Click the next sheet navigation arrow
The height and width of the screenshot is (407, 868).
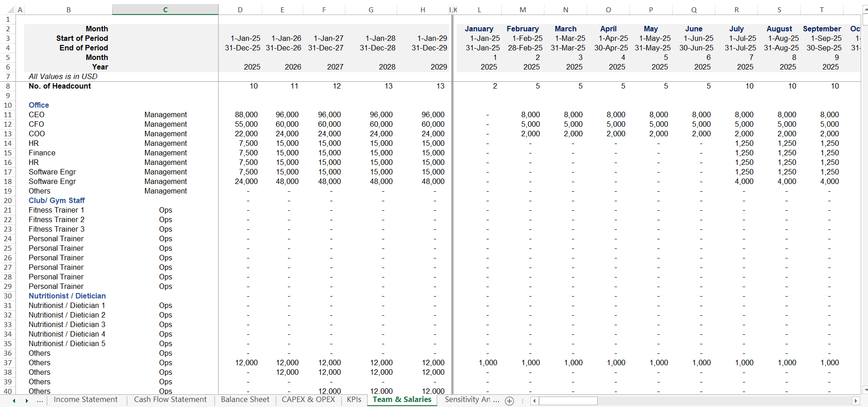coord(27,401)
